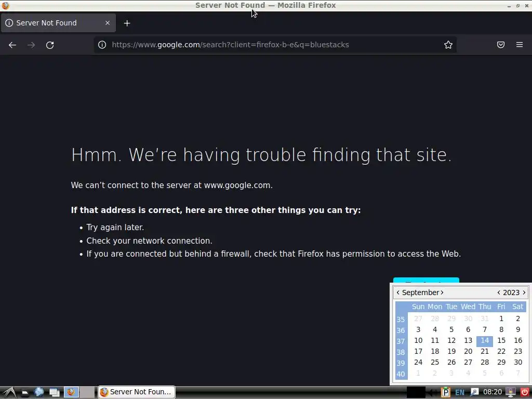Pick September 9 in the calendar
This screenshot has height=399, width=532.
[518, 329]
